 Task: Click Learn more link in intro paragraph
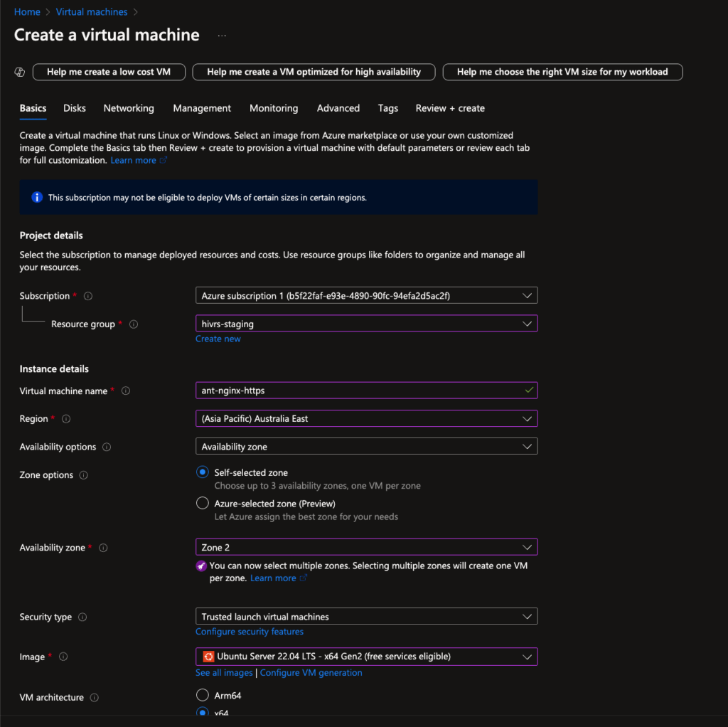133,160
